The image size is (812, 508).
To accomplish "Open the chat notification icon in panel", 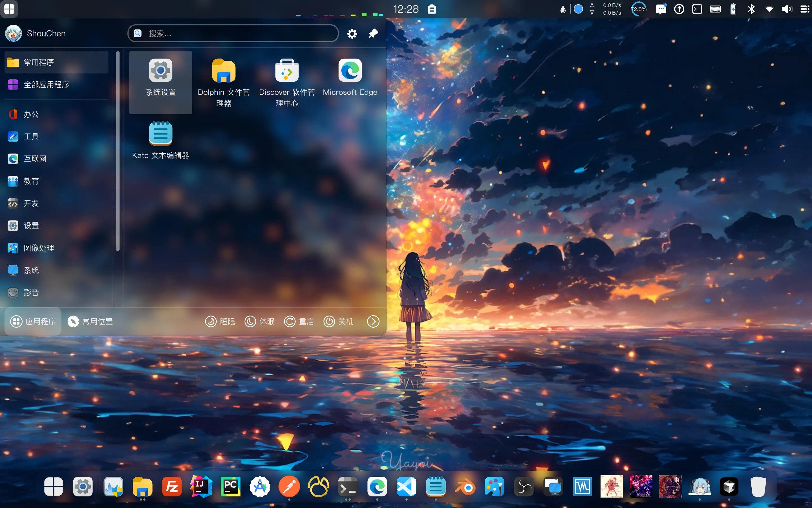I will tap(661, 9).
